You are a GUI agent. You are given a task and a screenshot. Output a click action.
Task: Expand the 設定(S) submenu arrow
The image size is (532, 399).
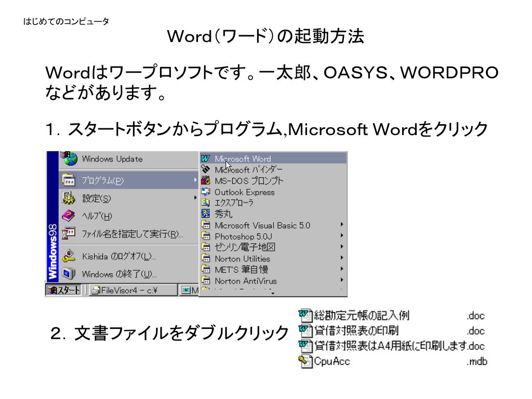point(195,197)
